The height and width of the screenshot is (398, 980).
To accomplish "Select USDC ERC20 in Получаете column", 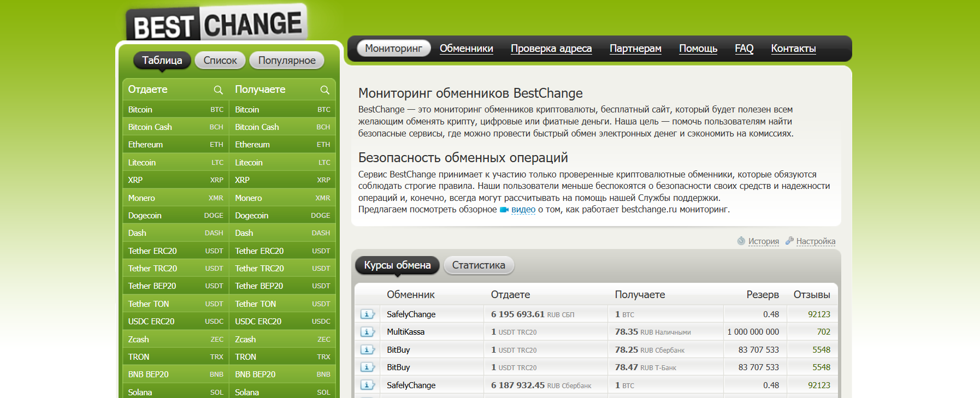I will pyautogui.click(x=282, y=322).
